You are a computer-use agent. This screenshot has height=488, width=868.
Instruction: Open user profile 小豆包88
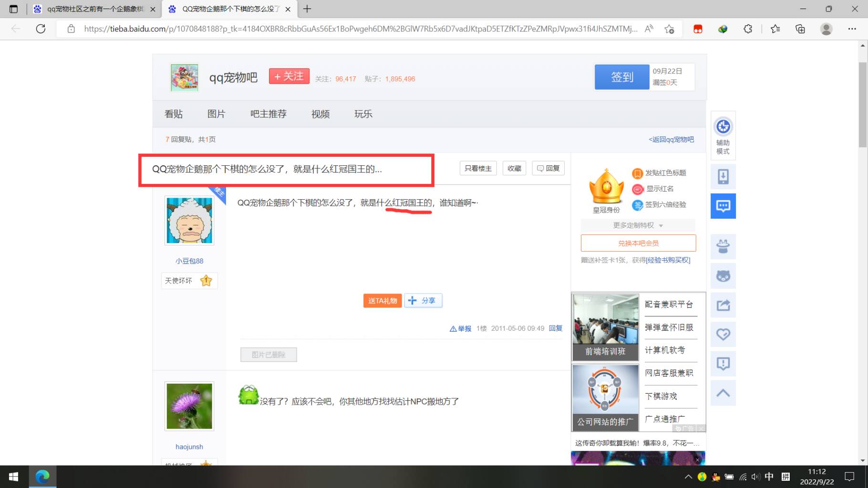coord(189,261)
